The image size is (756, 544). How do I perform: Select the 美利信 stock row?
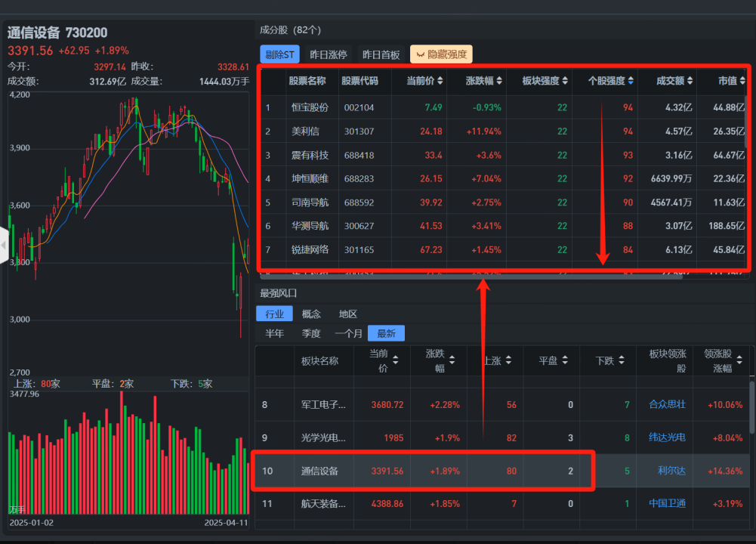coord(503,131)
